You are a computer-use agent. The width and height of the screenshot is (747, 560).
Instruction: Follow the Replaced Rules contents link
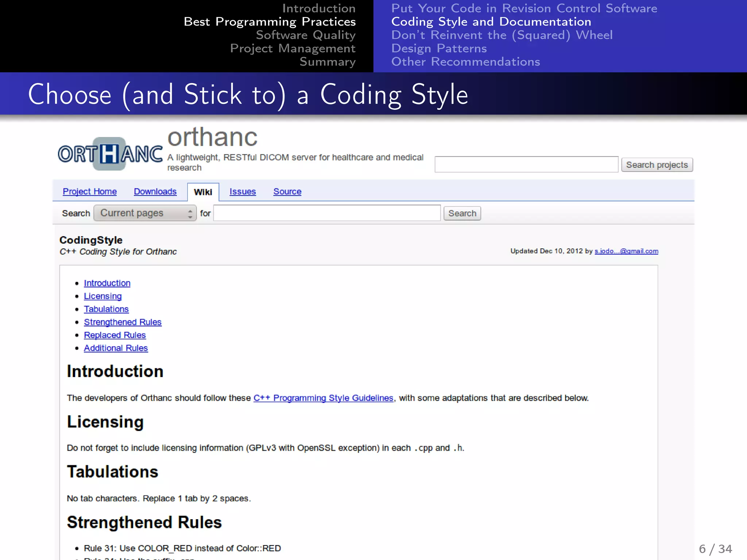(115, 335)
